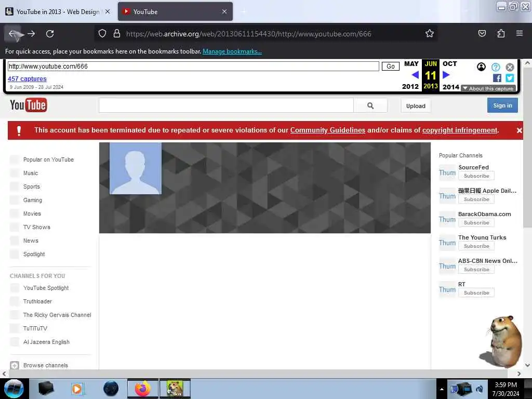
Task: Click the blank channel avatar thumbnail
Action: (x=136, y=168)
